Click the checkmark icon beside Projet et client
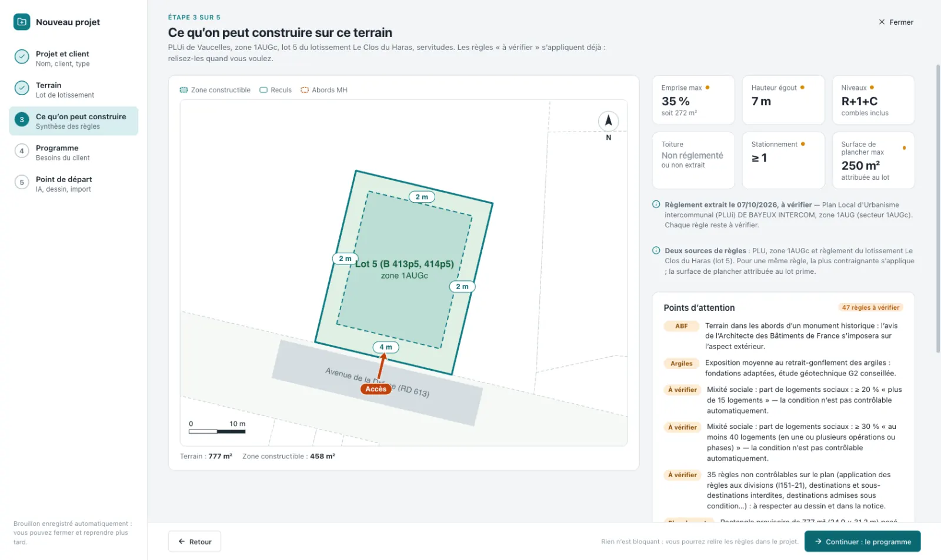Image resolution: width=941 pixels, height=560 pixels. 22,56
